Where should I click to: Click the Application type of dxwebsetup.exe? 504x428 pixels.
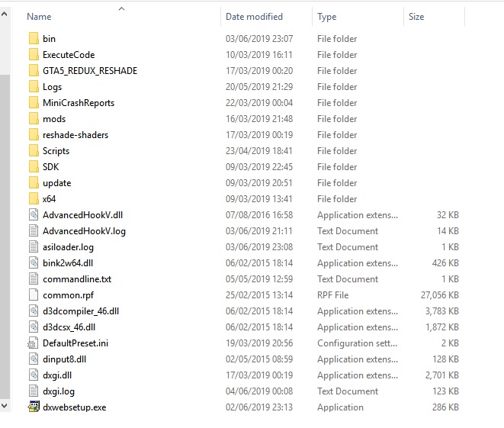point(340,407)
